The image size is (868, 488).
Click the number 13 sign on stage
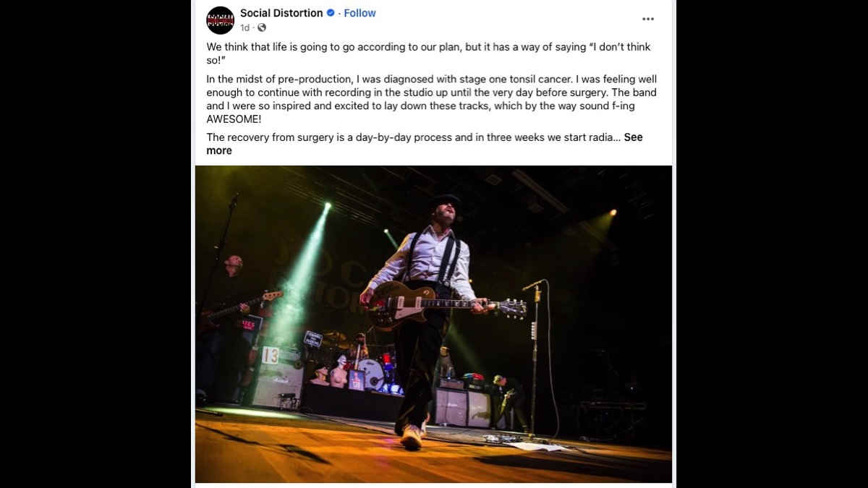click(271, 355)
